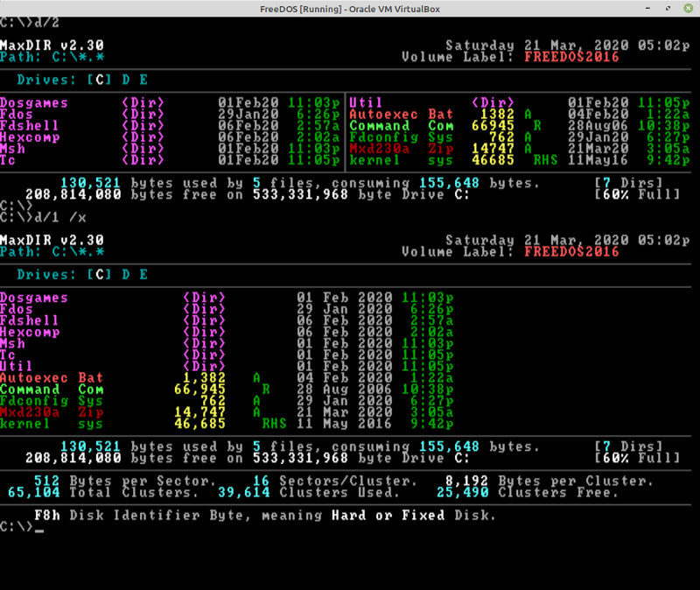Click "Mxd230a" file name in the d/1 /x output

pyautogui.click(x=30, y=412)
